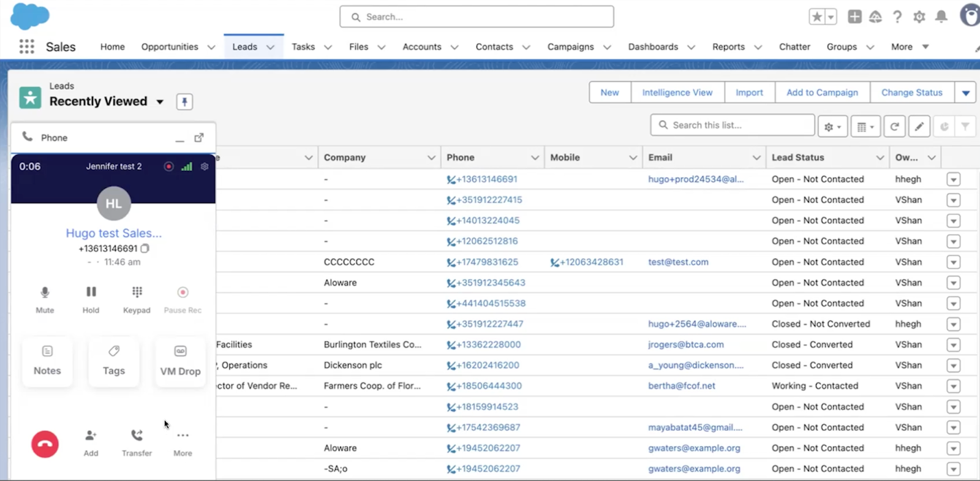Open Contacts tab
This screenshot has height=481, width=980.
pyautogui.click(x=494, y=47)
